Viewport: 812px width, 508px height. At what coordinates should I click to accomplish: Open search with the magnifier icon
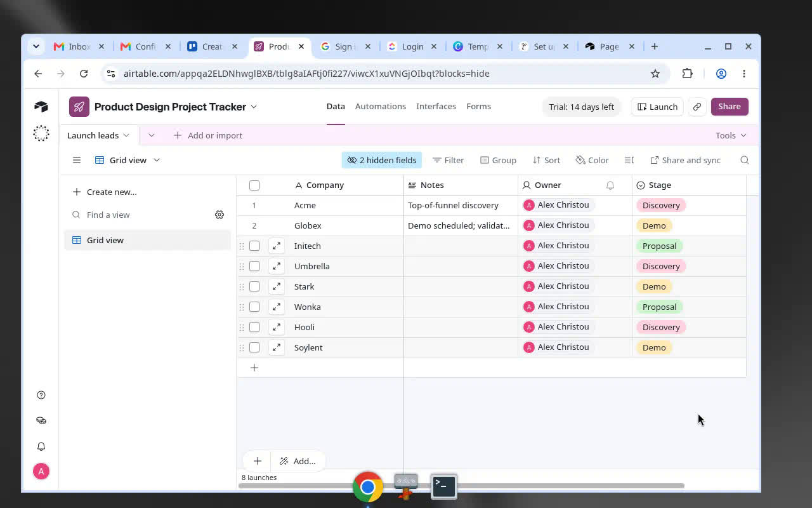pos(745,160)
